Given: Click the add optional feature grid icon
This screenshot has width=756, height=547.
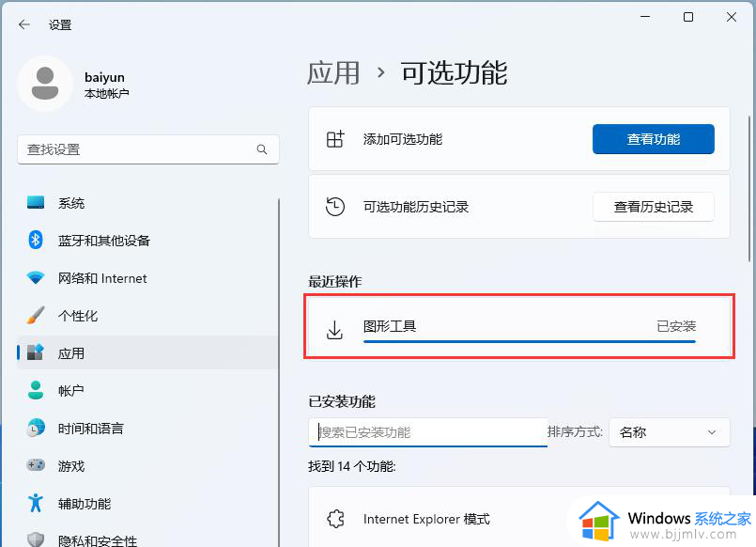Looking at the screenshot, I should [x=335, y=139].
